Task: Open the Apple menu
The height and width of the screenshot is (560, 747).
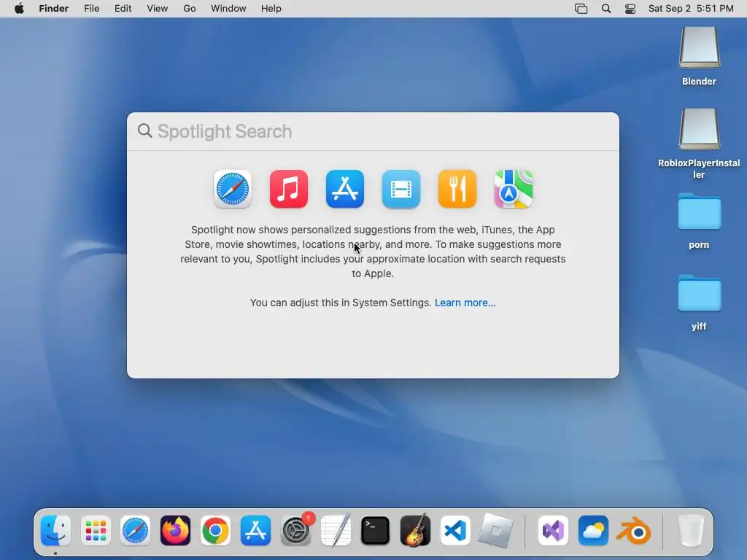Action: click(x=19, y=9)
